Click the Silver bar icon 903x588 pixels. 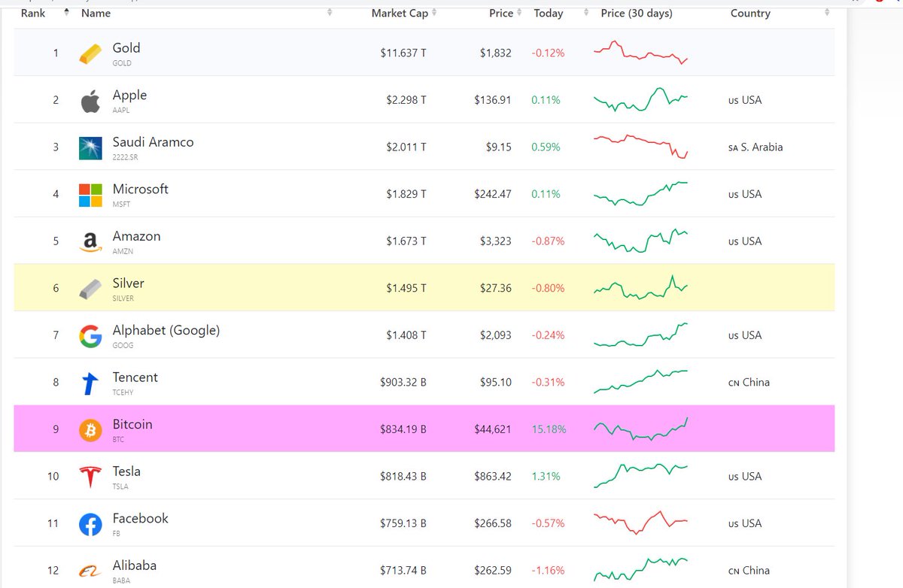(90, 289)
